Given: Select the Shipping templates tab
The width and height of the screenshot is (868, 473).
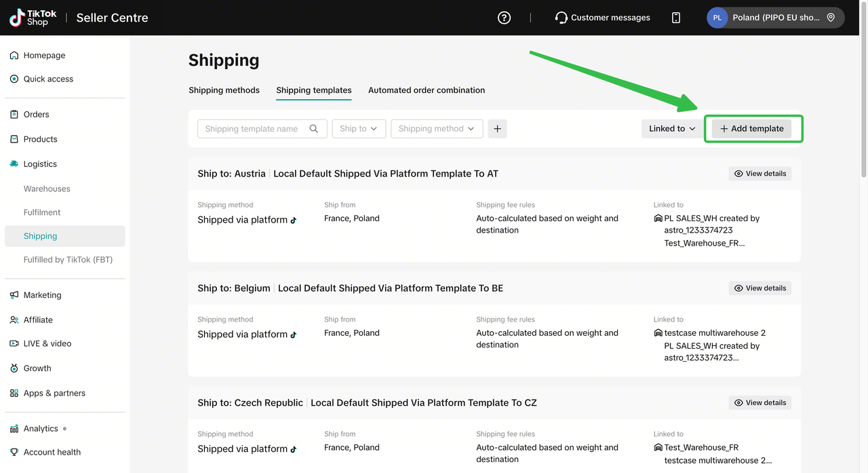Looking at the screenshot, I should [x=314, y=90].
